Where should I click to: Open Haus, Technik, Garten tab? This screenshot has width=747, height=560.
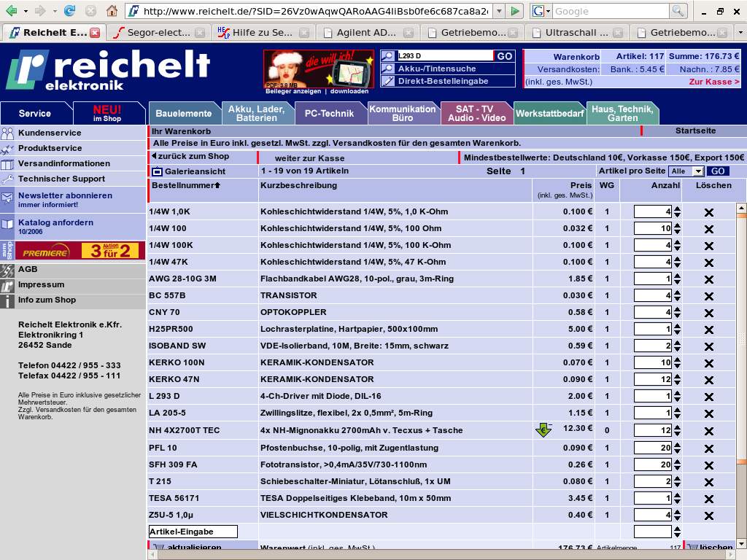[623, 113]
